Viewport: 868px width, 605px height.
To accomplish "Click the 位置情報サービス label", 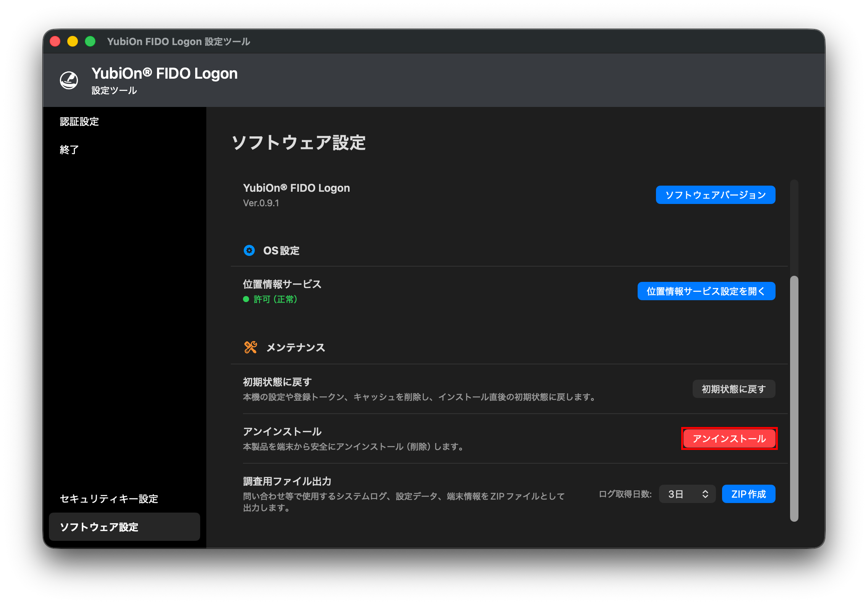I will tap(282, 284).
